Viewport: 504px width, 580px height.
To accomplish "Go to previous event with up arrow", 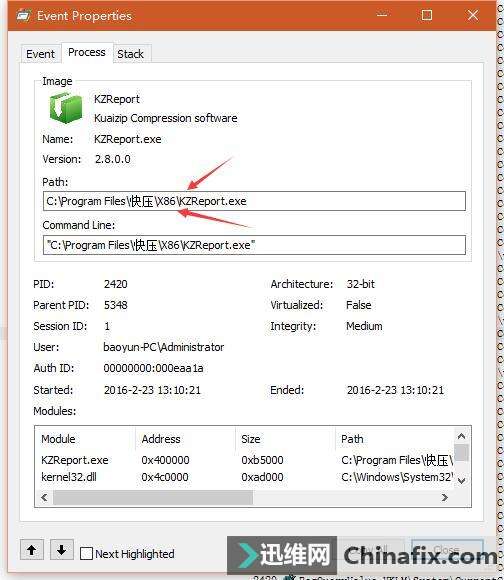I will click(32, 550).
